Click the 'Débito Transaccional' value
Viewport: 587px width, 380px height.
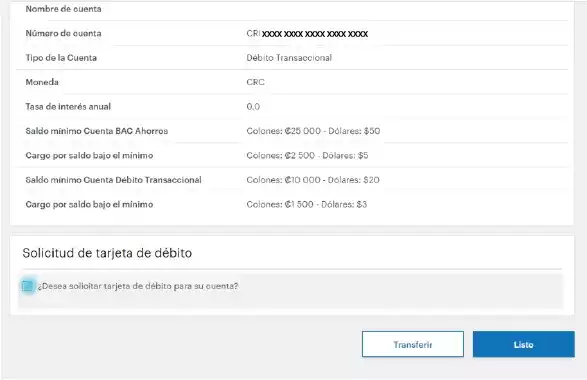(289, 58)
